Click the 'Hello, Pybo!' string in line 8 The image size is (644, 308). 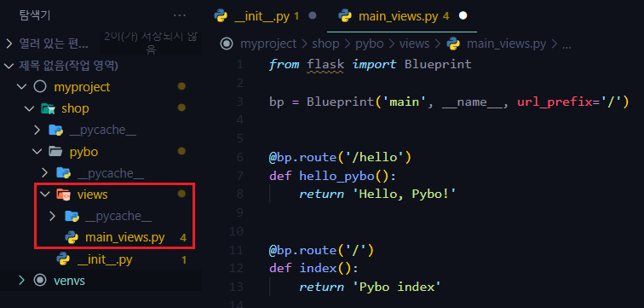(404, 194)
